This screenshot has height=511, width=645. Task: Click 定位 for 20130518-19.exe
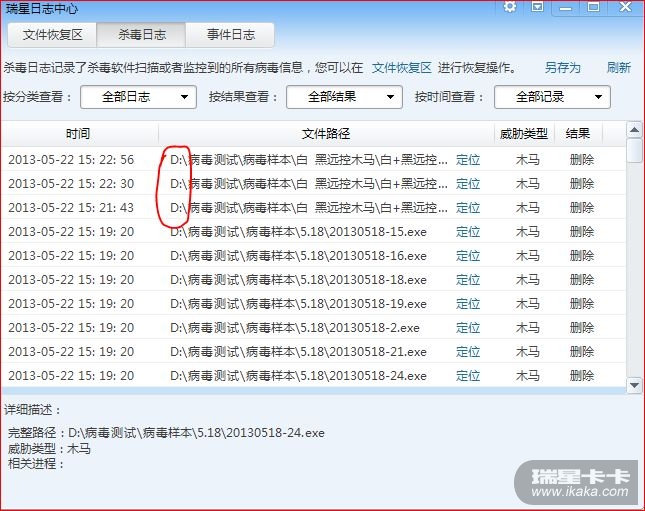click(x=468, y=304)
